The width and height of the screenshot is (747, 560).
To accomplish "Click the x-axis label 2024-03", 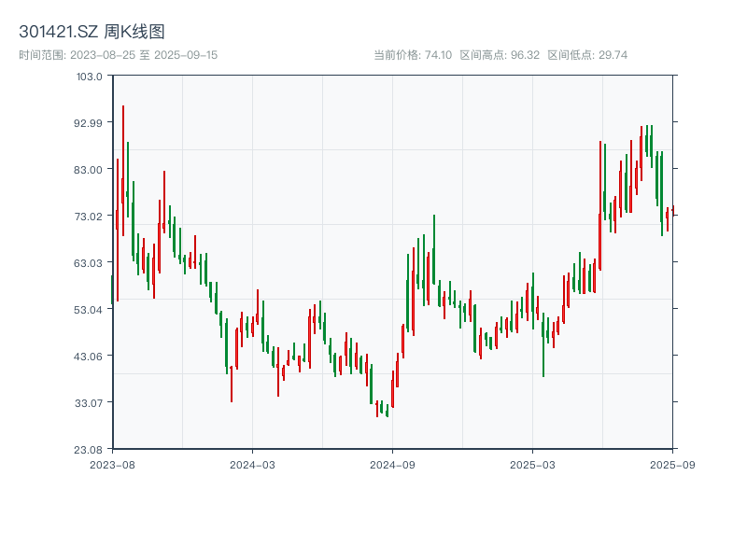I will (252, 465).
